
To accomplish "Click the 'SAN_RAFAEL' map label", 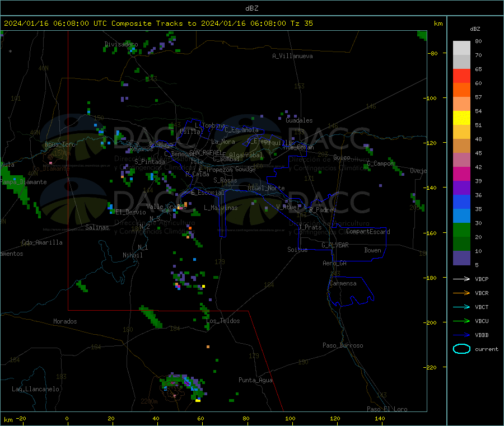I will [206, 153].
